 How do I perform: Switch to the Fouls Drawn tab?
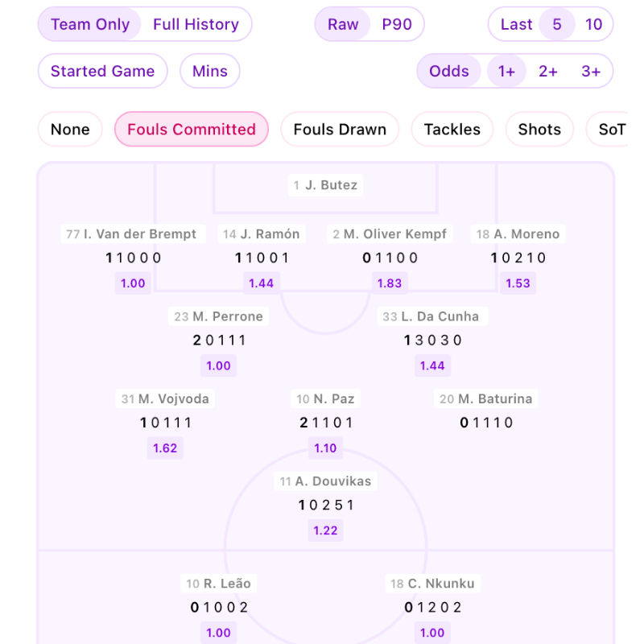[339, 129]
